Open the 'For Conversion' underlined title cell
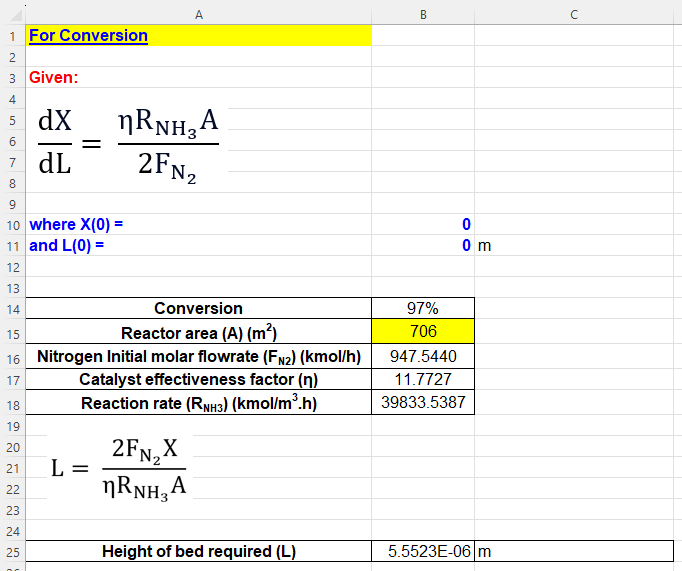This screenshot has width=682, height=571. coord(89,36)
